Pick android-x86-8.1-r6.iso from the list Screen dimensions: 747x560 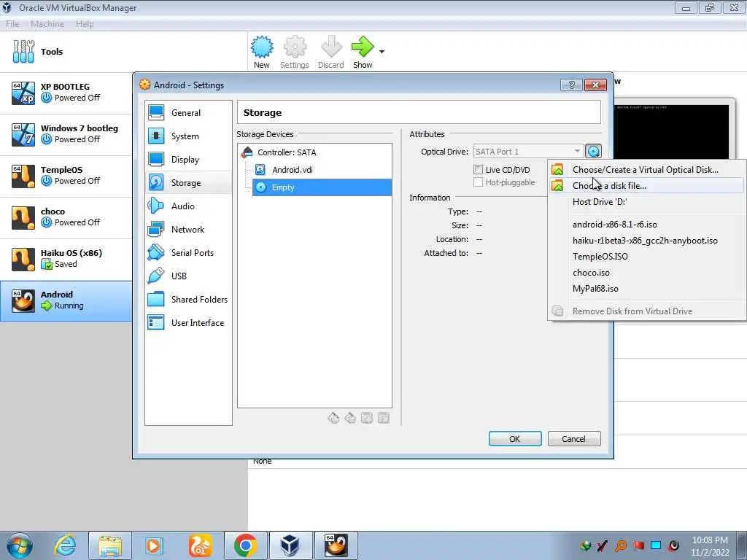646,225
